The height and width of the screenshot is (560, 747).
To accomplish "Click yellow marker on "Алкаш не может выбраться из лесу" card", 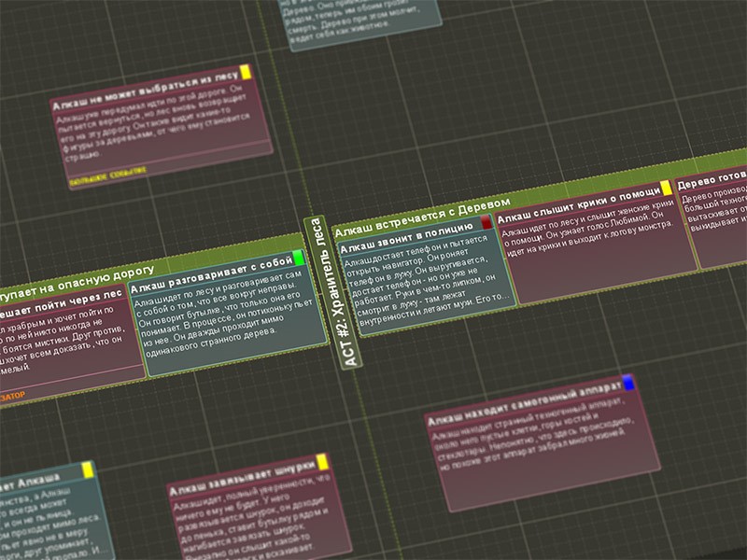I will [246, 72].
